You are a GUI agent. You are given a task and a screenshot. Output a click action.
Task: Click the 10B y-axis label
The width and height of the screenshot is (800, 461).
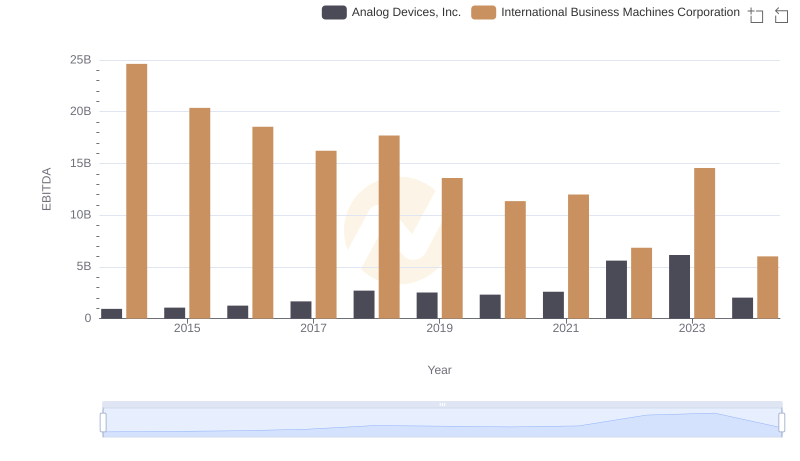[x=81, y=215]
